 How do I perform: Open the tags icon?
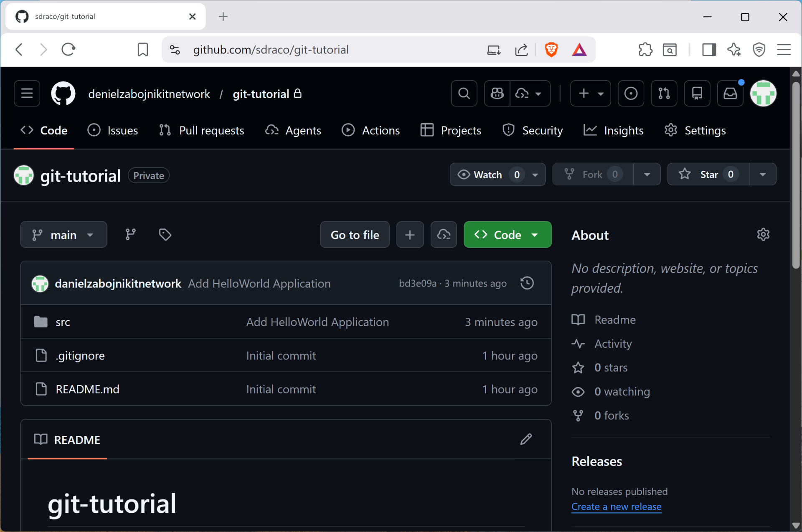(x=165, y=235)
